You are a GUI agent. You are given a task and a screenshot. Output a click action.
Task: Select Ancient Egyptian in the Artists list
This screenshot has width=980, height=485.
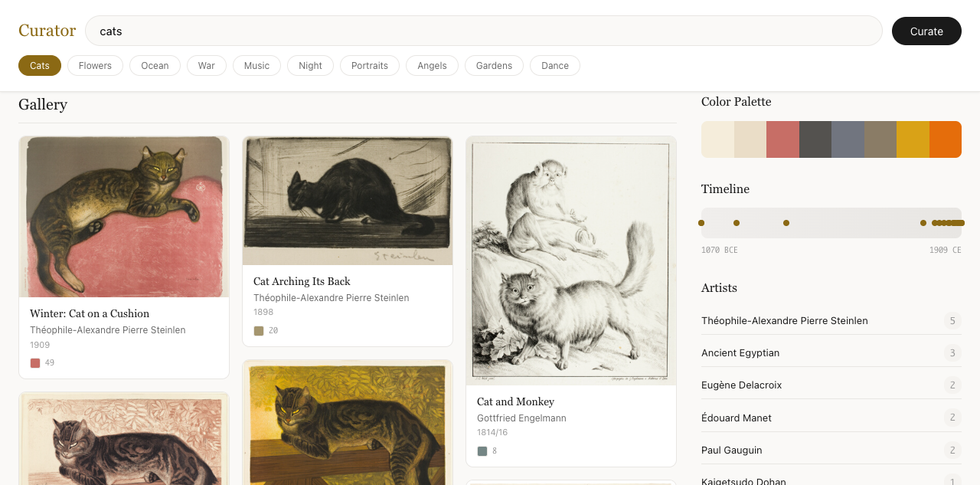(x=831, y=353)
